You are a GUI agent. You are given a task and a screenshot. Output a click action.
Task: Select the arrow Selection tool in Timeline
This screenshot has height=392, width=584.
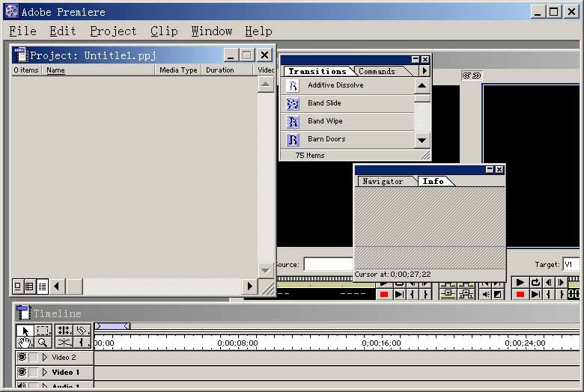[25, 330]
